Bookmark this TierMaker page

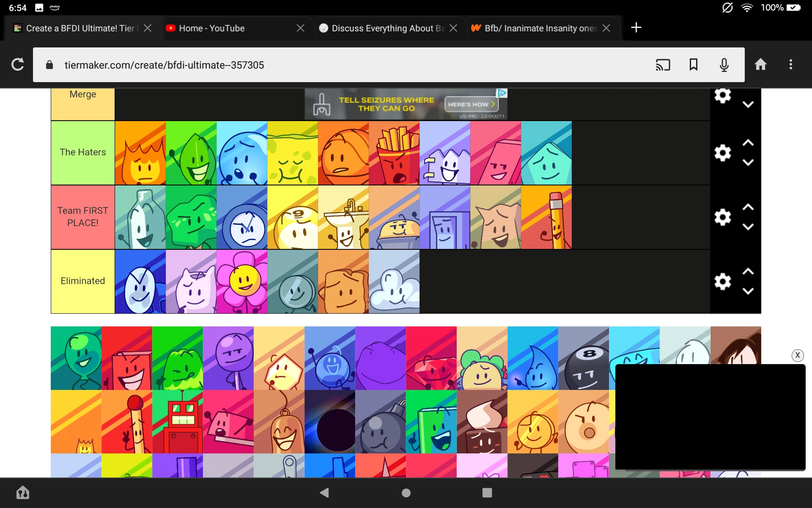point(693,65)
